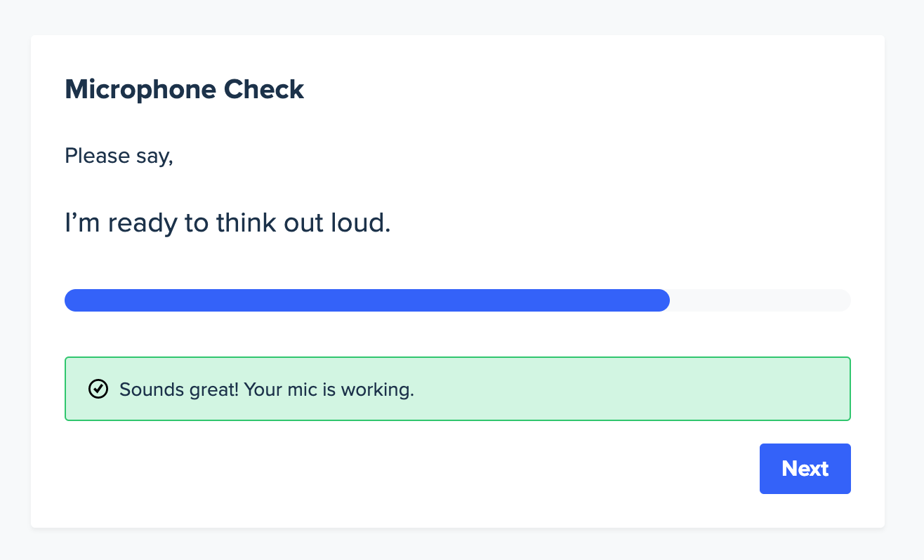
Task: Click the circled checkmark success icon
Action: pyautogui.click(x=98, y=389)
